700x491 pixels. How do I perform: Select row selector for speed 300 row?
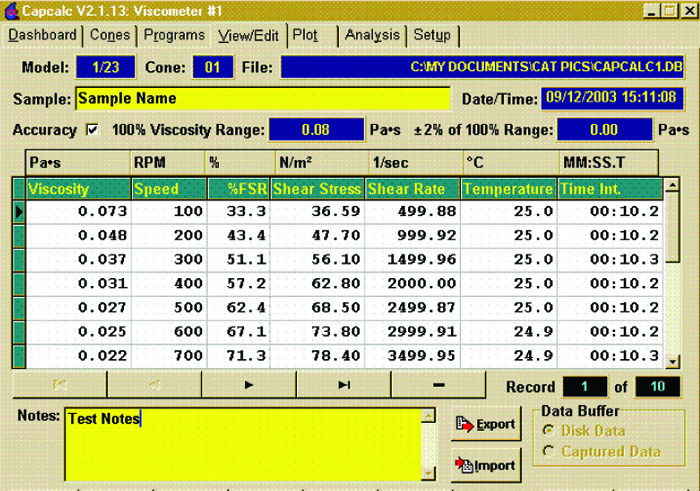coord(19,260)
